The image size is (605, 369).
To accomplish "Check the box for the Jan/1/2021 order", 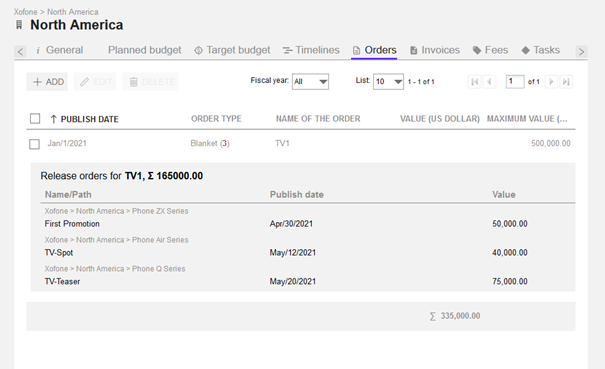I will (x=34, y=144).
